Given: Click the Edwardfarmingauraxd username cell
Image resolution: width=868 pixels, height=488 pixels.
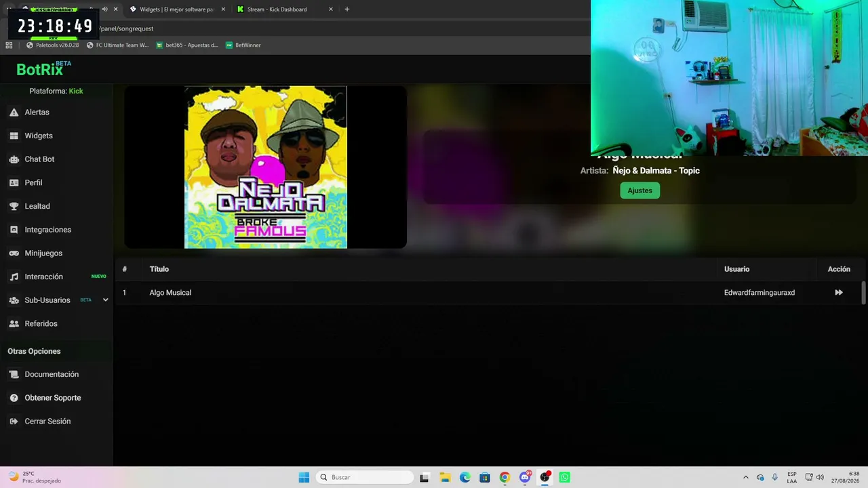Looking at the screenshot, I should (x=759, y=293).
